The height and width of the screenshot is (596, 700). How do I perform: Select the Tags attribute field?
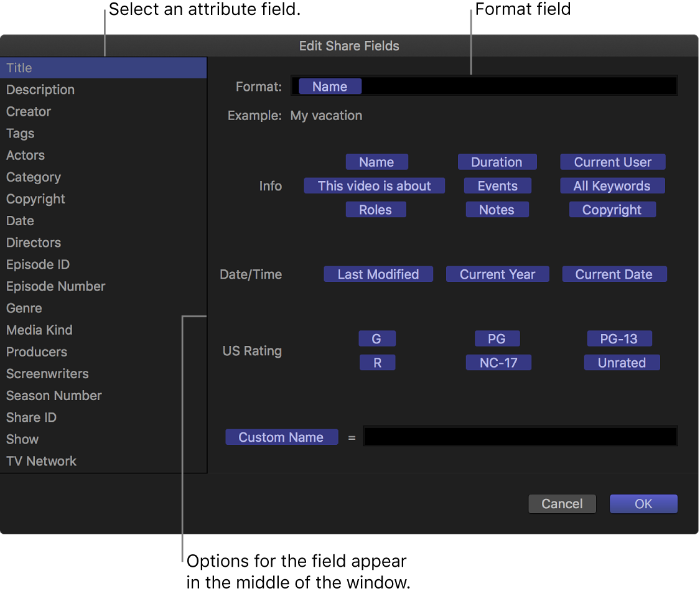click(x=20, y=133)
